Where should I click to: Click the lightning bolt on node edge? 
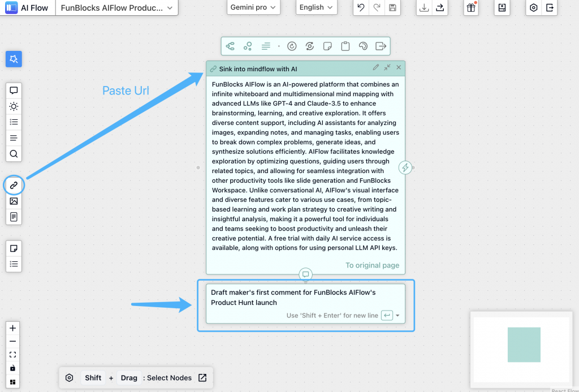coord(405,167)
